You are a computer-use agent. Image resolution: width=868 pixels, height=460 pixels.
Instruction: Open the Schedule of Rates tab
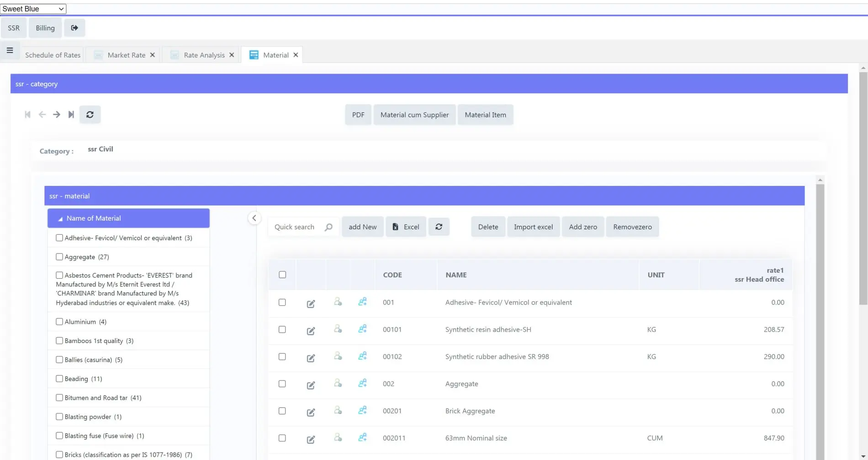(x=53, y=55)
